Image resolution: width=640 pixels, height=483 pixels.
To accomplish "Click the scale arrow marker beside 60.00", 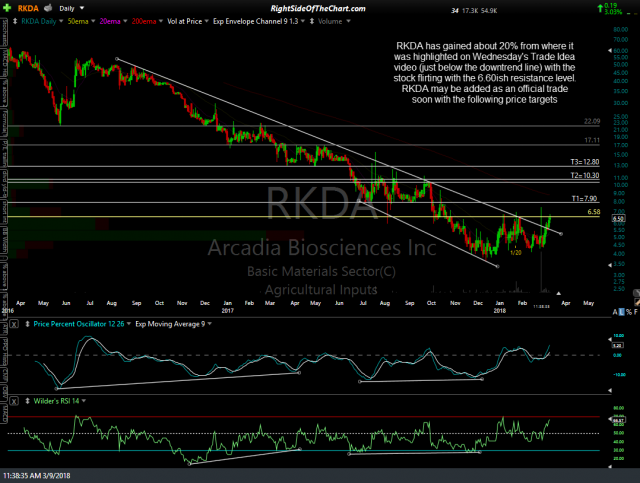I will pyautogui.click(x=610, y=51).
